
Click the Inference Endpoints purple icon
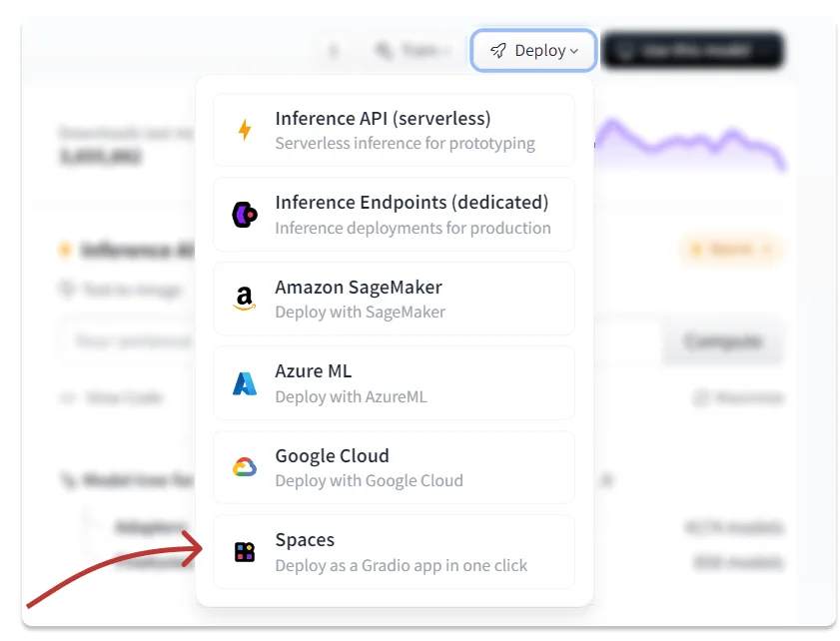click(245, 214)
